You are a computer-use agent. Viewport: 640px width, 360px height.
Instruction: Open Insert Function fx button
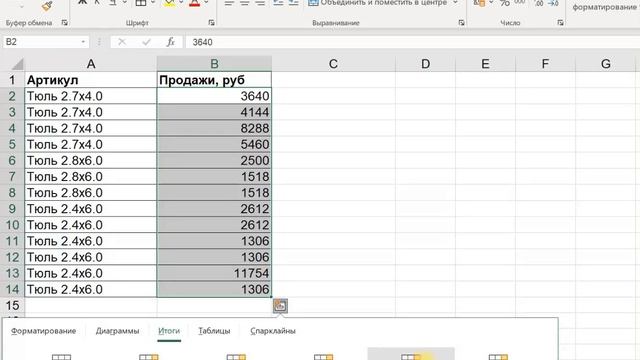point(171,42)
